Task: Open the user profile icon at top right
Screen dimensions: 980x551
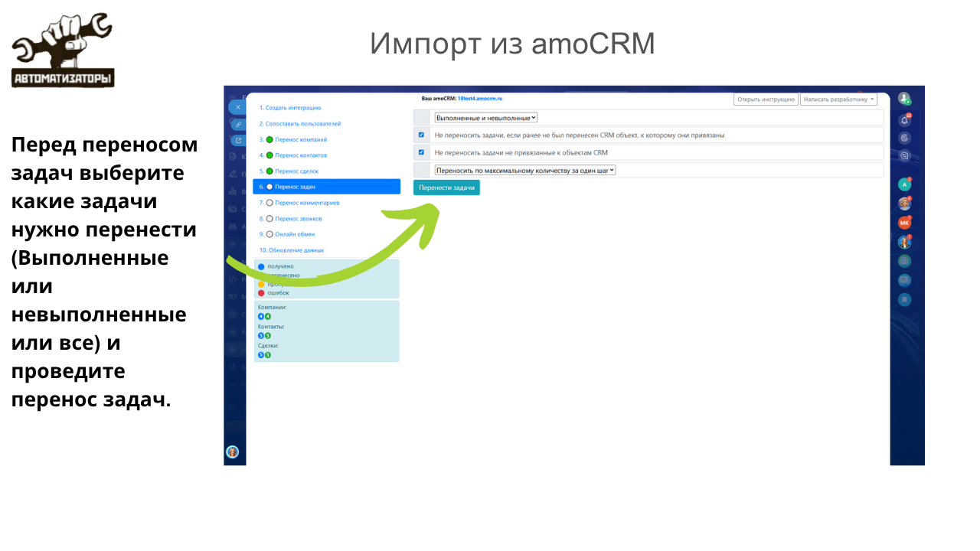Action: coord(905,98)
